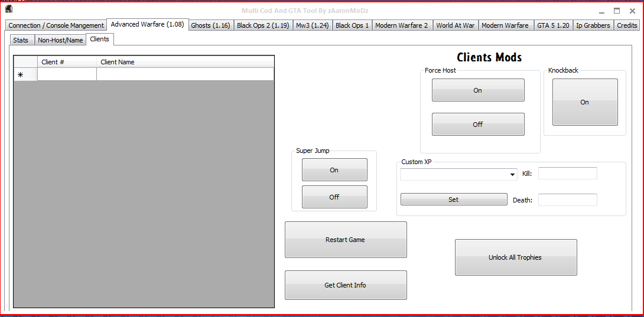
Task: Open the Black Ops 2 (1.19) tab
Action: point(264,25)
